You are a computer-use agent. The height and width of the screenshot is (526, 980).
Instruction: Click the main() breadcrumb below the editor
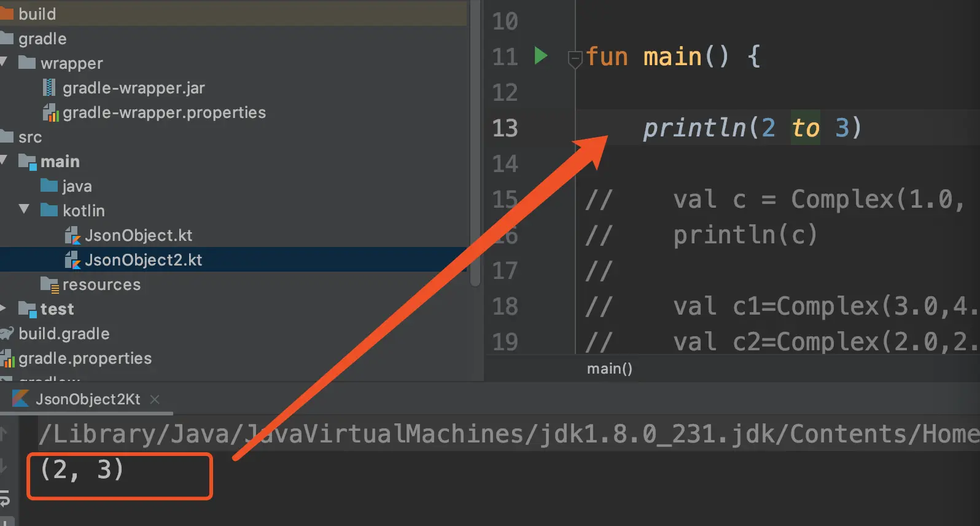click(x=609, y=369)
